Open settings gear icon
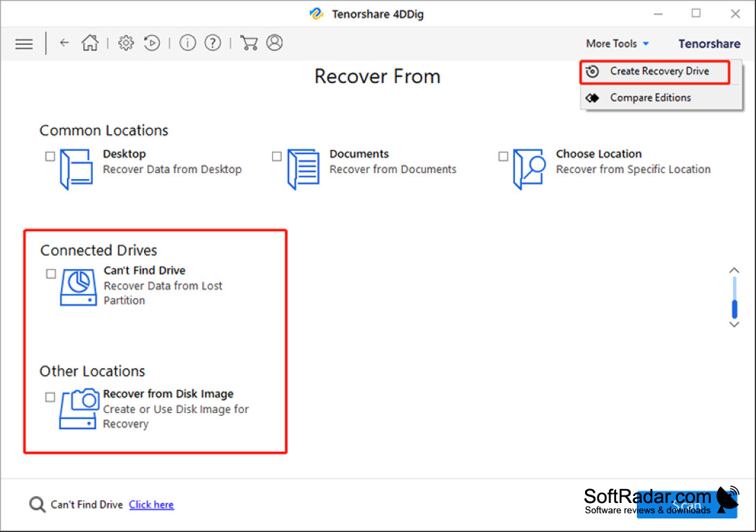This screenshot has height=532, width=756. (126, 43)
